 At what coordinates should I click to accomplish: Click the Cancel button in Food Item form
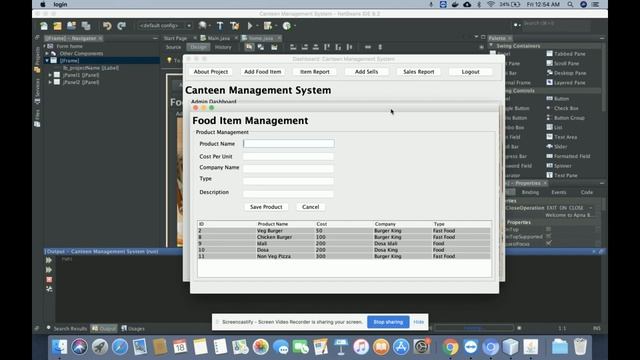pyautogui.click(x=311, y=207)
